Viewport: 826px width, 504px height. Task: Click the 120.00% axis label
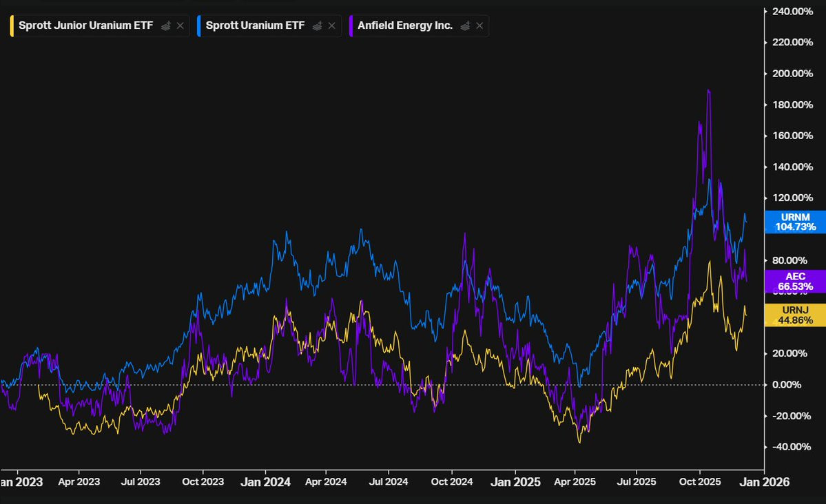tap(792, 198)
